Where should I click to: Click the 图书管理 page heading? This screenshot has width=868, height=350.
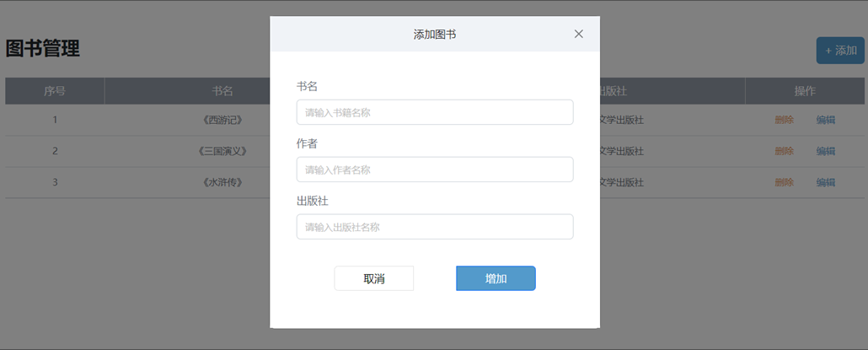(43, 48)
